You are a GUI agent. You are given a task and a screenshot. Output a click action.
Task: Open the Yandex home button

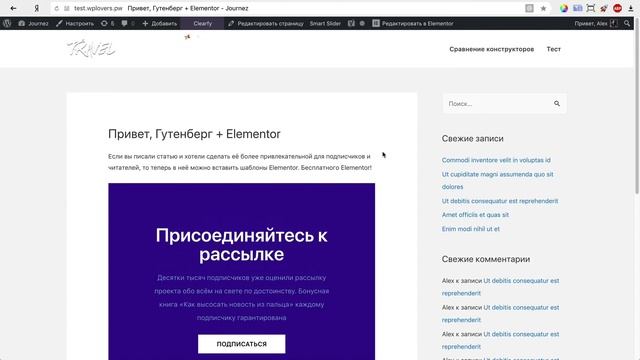(x=37, y=8)
